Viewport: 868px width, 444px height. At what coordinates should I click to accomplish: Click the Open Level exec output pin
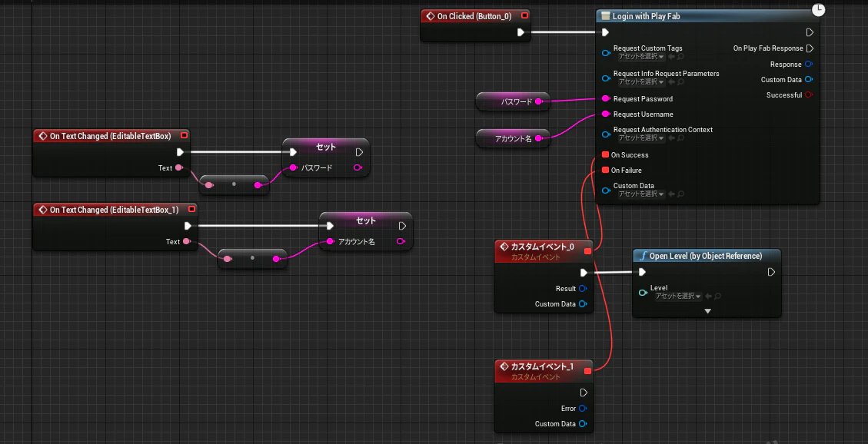click(x=771, y=272)
